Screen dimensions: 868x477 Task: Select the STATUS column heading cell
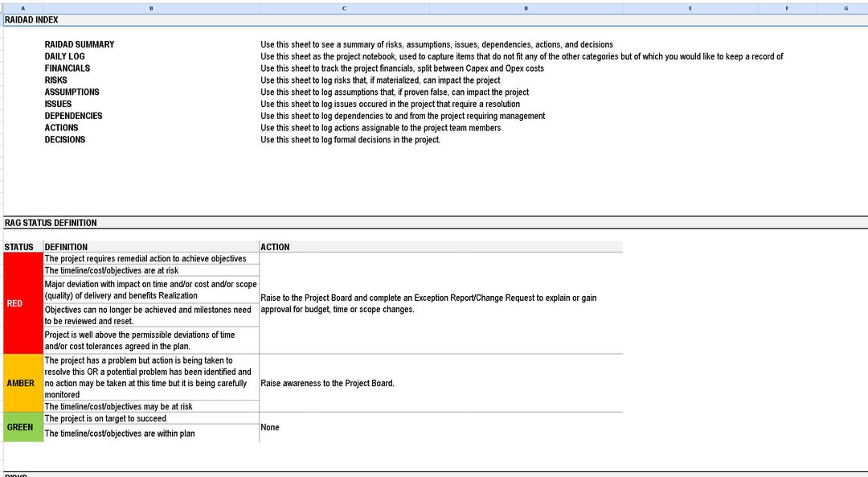(x=21, y=247)
